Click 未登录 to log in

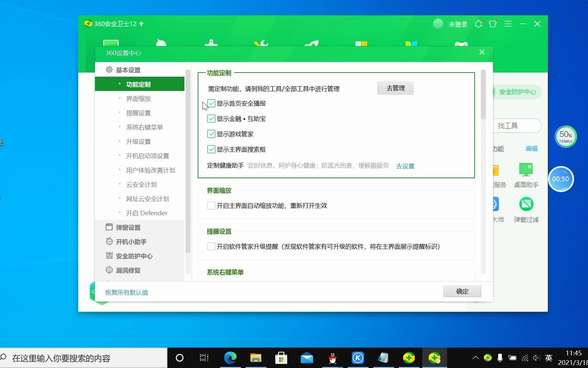click(x=458, y=24)
